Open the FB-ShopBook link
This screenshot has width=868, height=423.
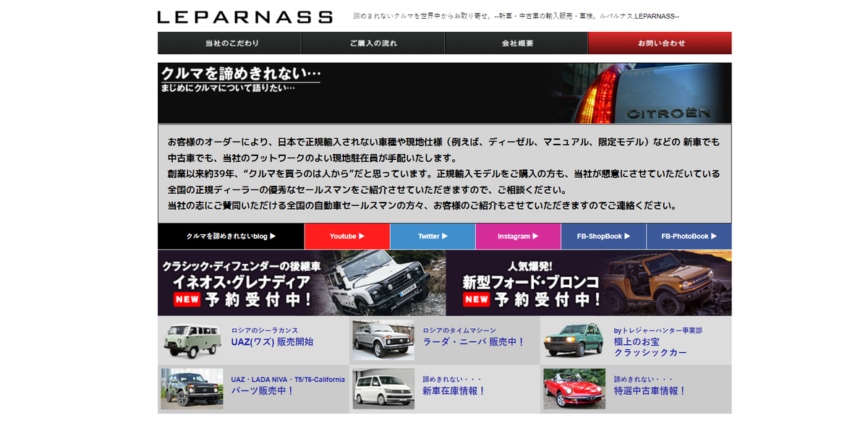(603, 236)
